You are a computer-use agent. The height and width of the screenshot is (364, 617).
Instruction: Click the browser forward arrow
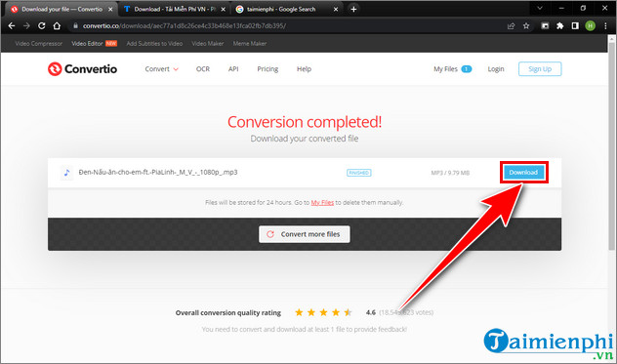(x=26, y=26)
